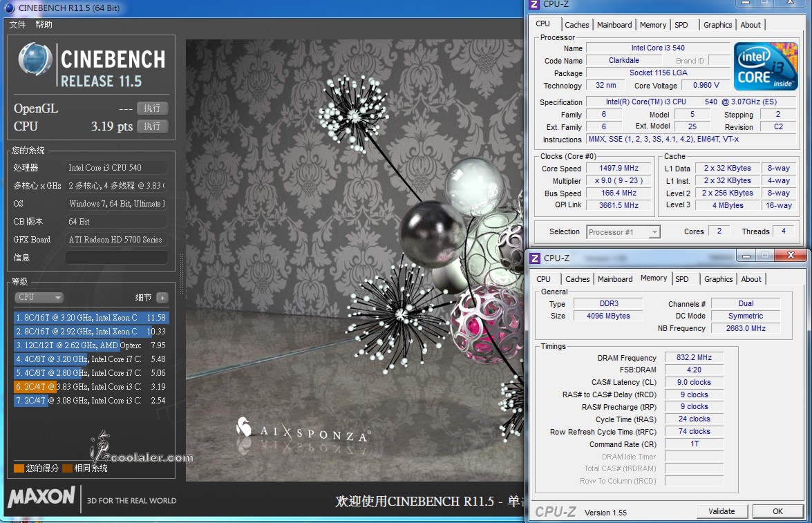812x523 pixels.
Task: Switch to Mainboard tab in Memory CPU-Z window
Action: (x=615, y=279)
